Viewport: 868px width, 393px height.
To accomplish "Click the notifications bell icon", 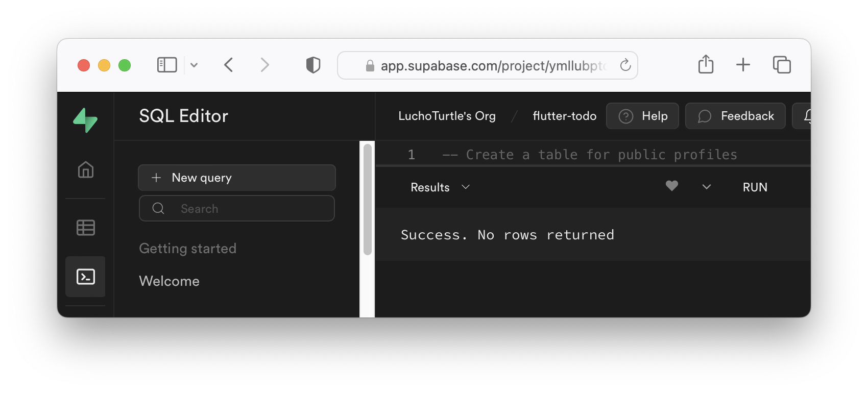I will click(806, 116).
